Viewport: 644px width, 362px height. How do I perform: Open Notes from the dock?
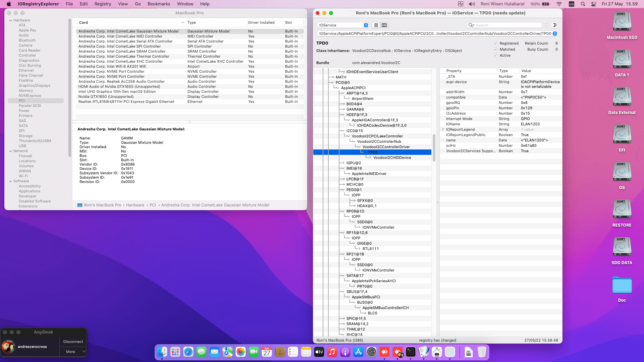pyautogui.click(x=306, y=352)
